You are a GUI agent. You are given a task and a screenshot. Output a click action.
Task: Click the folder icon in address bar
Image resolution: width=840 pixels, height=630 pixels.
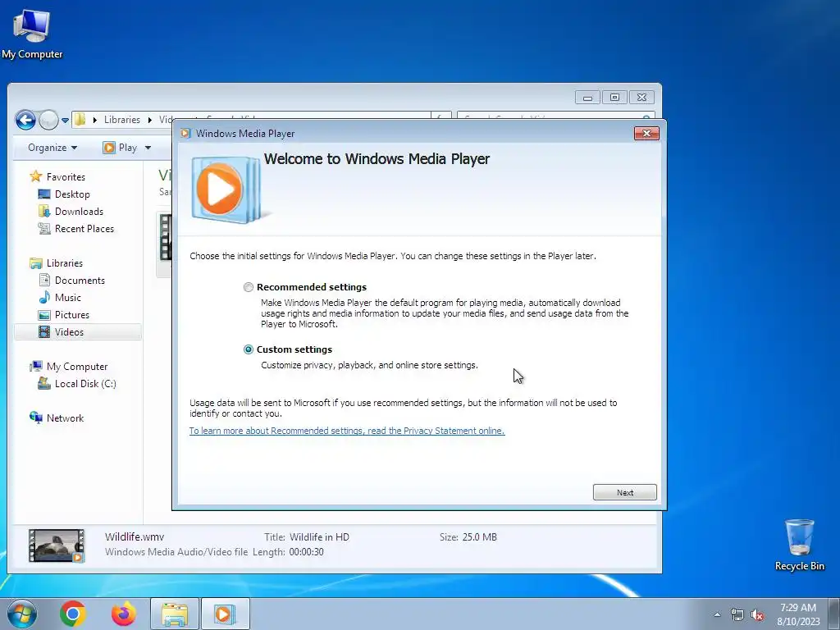click(x=80, y=119)
